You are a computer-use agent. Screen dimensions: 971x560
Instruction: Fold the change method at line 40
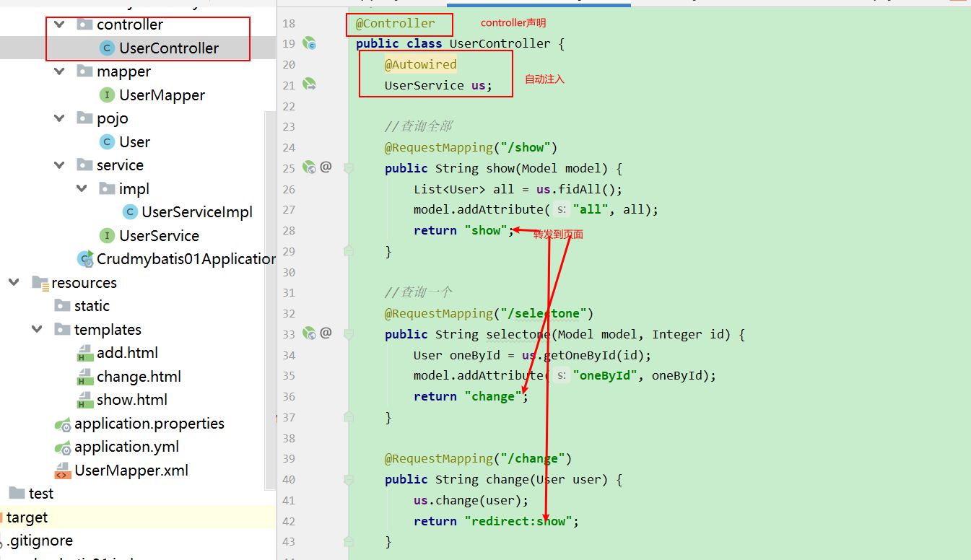click(349, 479)
